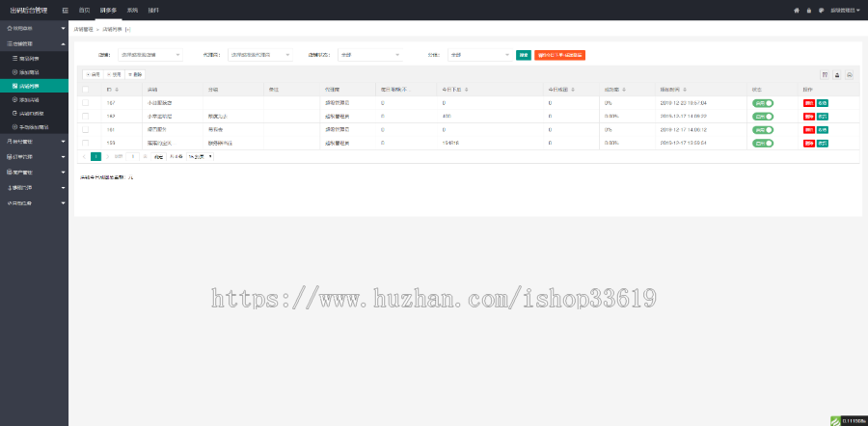The image size is (868, 426).
Task: Sort the table by the ID column arrows
Action: tap(117, 90)
